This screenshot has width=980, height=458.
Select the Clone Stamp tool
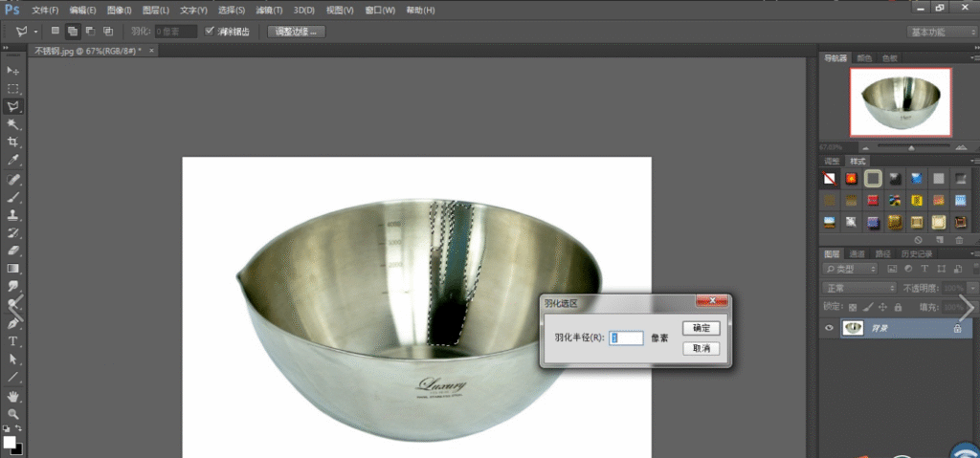tap(12, 215)
